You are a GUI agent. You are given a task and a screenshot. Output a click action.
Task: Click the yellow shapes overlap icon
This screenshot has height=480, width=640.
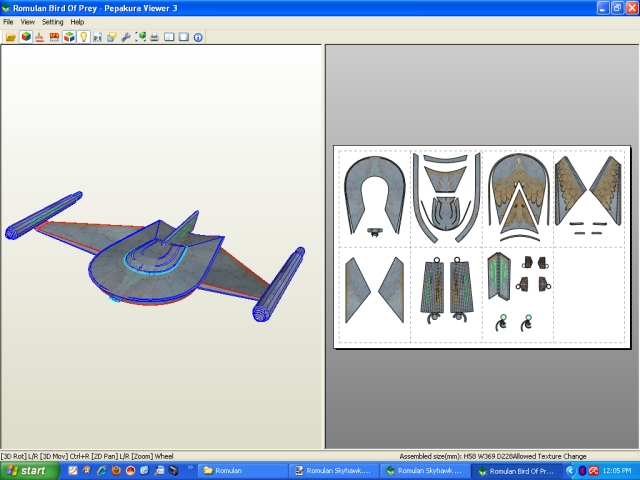coord(111,37)
